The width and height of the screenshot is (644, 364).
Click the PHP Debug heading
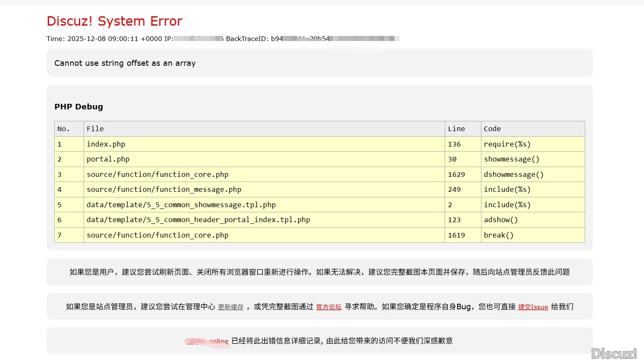[79, 107]
